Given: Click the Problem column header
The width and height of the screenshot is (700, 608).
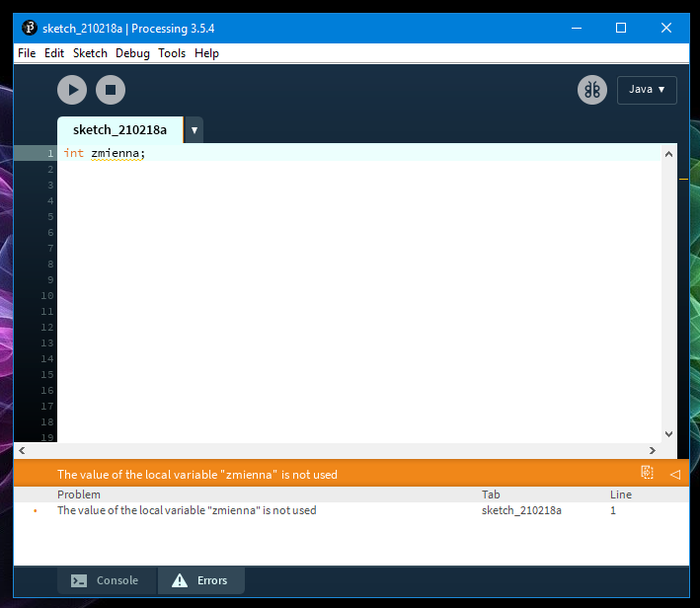Looking at the screenshot, I should [79, 494].
